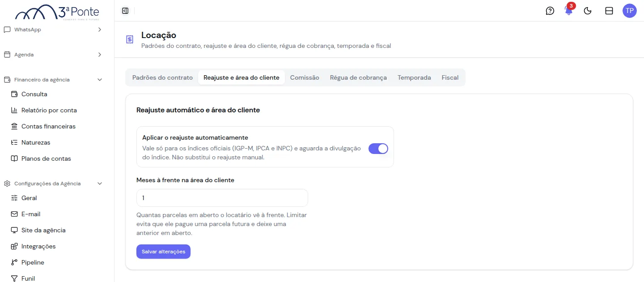Open the help question icon

550,11
